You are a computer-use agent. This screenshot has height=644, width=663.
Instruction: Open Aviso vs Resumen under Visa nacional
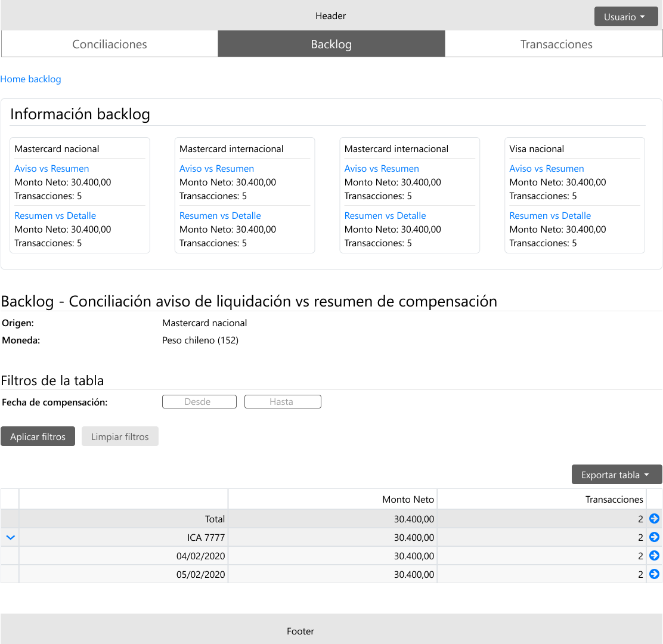point(546,169)
